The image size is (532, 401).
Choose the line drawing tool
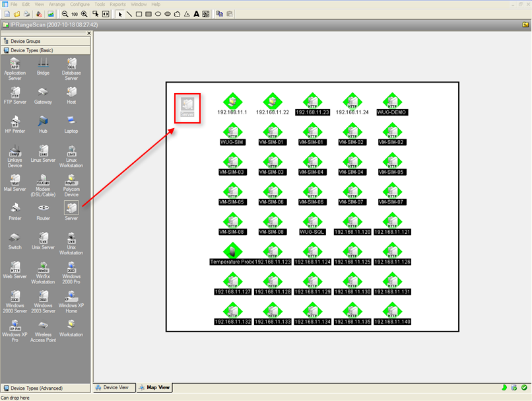pyautogui.click(x=129, y=13)
